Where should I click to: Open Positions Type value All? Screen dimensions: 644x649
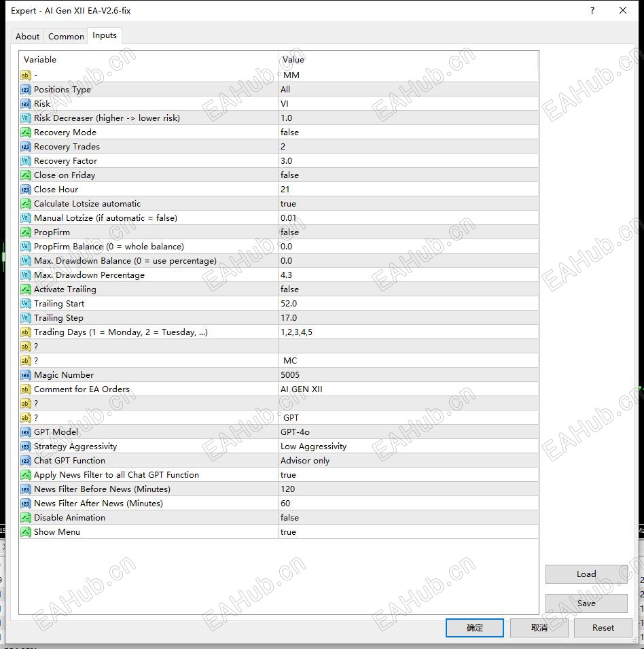[408, 90]
